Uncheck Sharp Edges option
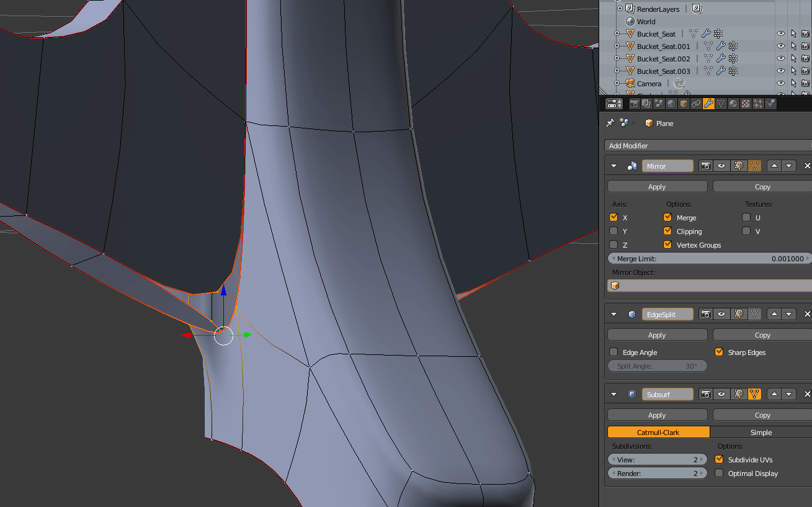Screen dimensions: 812x507 click(x=719, y=352)
